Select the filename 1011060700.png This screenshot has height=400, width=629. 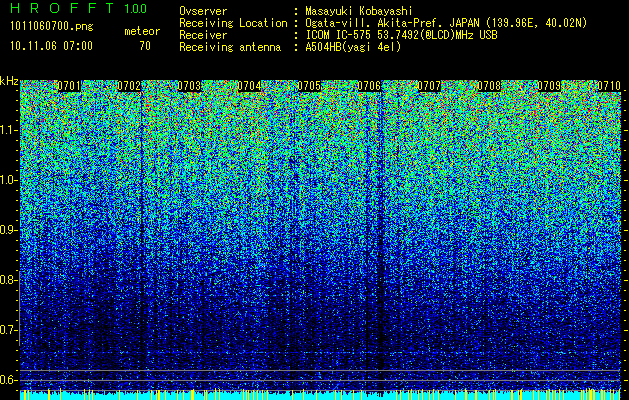click(x=52, y=27)
